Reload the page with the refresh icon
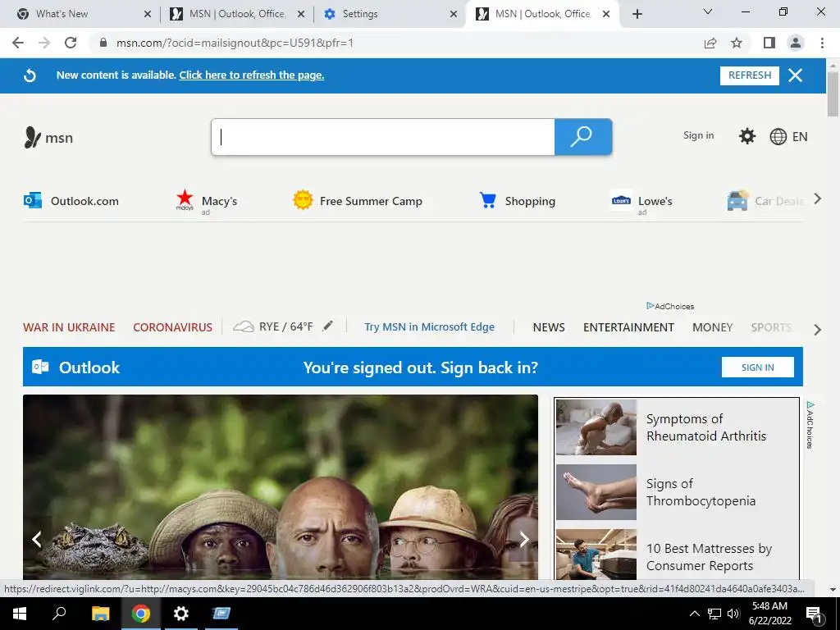840x630 pixels. click(71, 43)
